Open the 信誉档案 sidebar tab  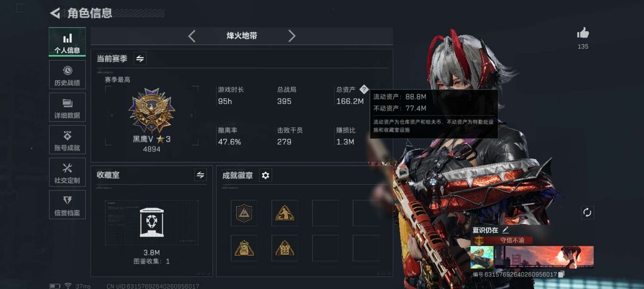[x=67, y=205]
